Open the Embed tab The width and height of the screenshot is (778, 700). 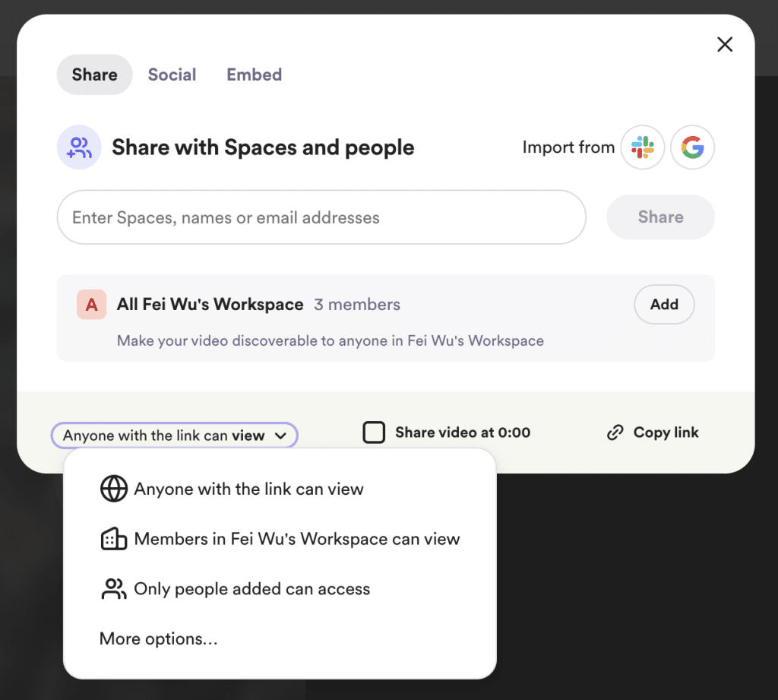coord(254,74)
